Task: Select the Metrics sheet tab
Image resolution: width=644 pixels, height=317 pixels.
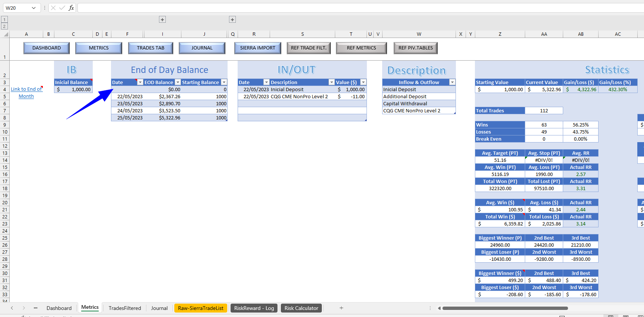Action: point(90,308)
